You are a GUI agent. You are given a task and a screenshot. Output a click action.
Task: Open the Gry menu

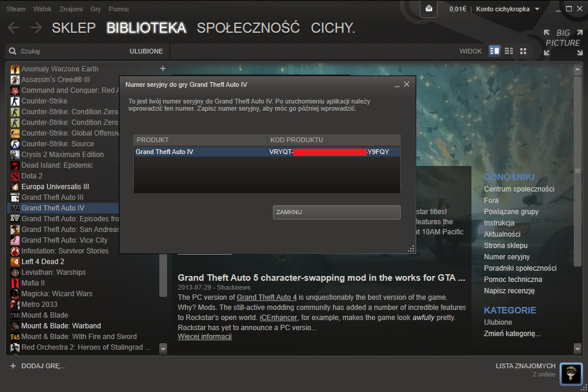pos(96,9)
